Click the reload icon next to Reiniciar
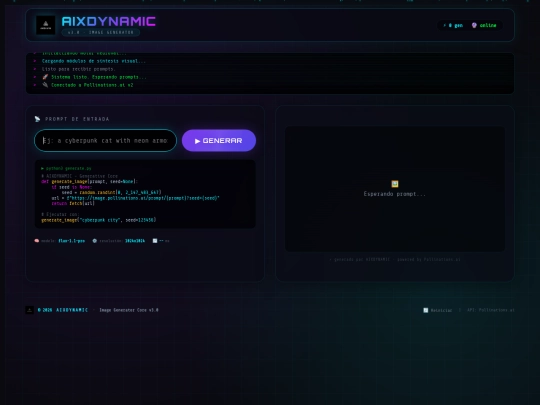 426,310
